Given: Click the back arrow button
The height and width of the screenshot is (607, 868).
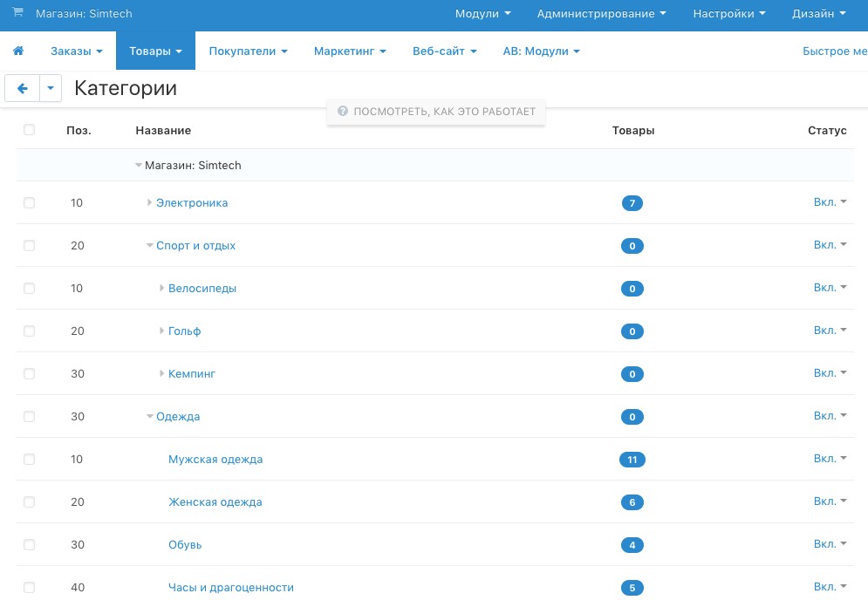Looking at the screenshot, I should click(23, 88).
